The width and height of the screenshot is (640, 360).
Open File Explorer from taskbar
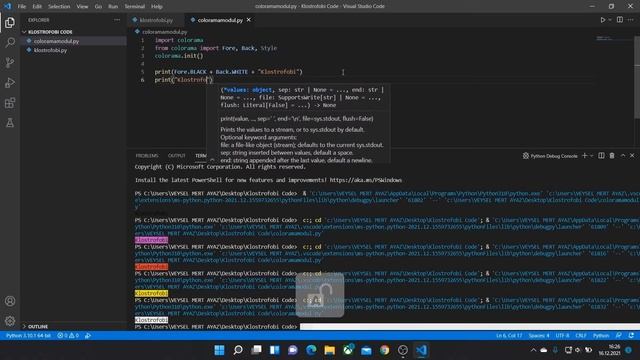(x=329, y=350)
